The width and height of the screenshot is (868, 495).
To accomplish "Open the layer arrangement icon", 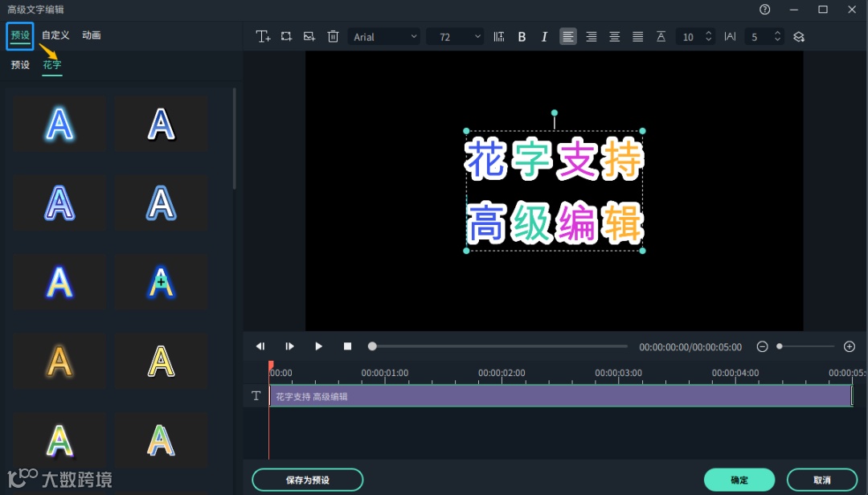I will click(798, 36).
